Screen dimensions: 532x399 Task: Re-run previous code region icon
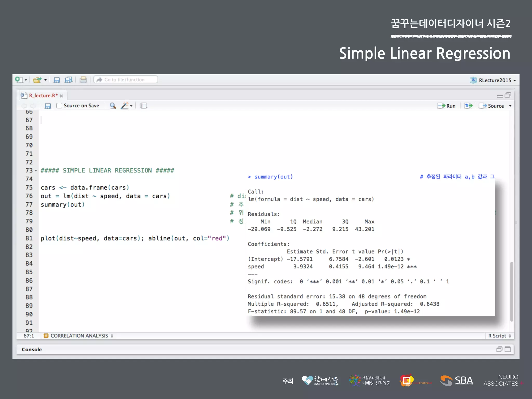(x=468, y=106)
